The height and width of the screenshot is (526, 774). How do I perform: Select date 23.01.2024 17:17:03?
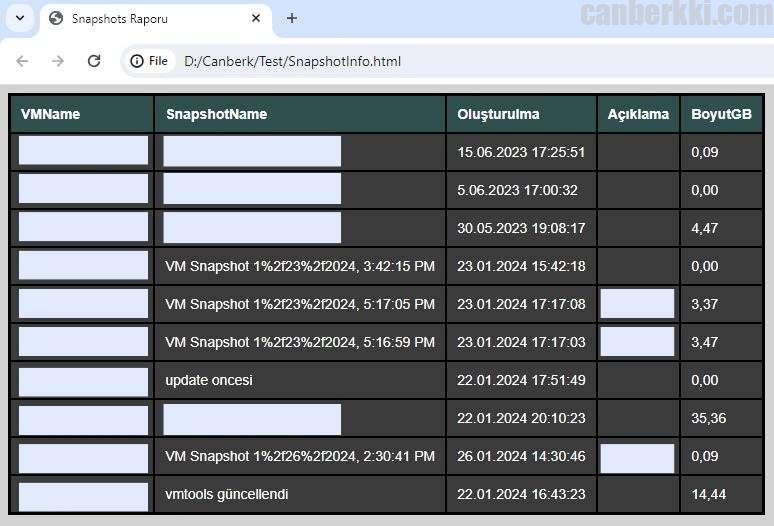(521, 342)
